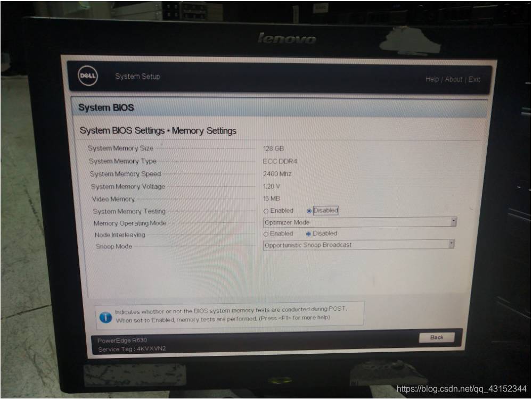Click the Dell logo icon
This screenshot has height=399, width=532.
(x=87, y=76)
